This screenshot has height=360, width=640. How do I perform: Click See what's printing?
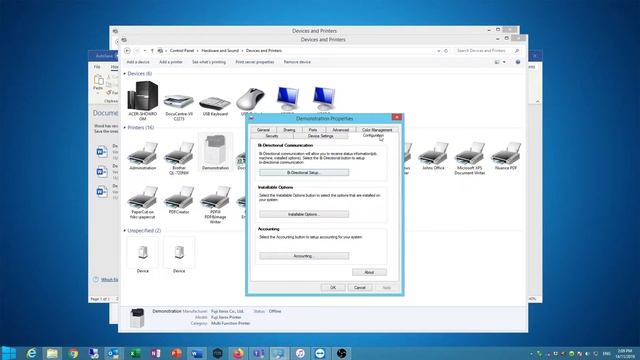point(209,62)
